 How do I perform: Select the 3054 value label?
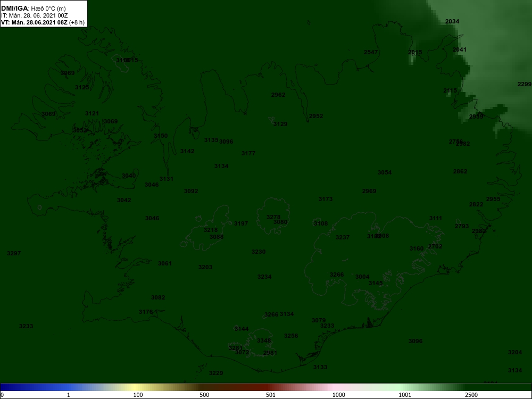[x=385, y=172]
